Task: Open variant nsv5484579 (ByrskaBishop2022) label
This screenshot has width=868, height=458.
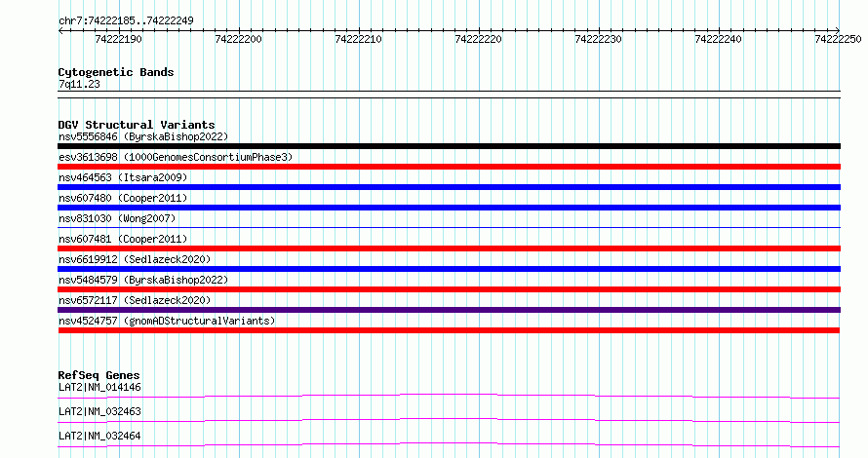Action: (143, 280)
